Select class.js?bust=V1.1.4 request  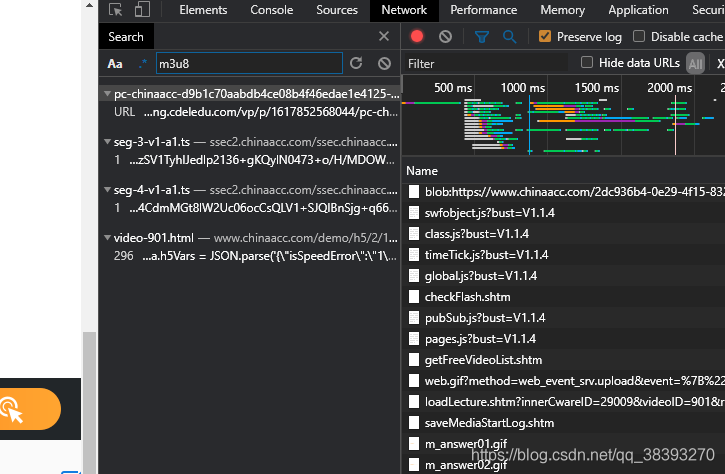point(564,234)
